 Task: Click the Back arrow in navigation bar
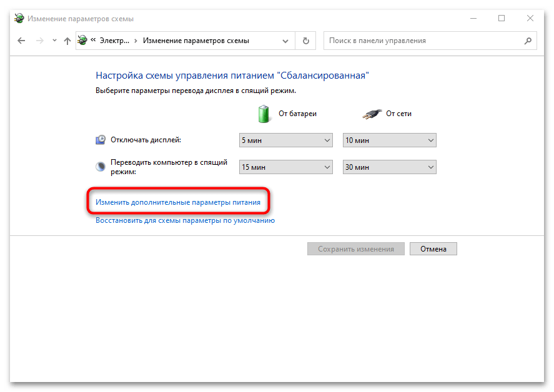click(x=21, y=41)
